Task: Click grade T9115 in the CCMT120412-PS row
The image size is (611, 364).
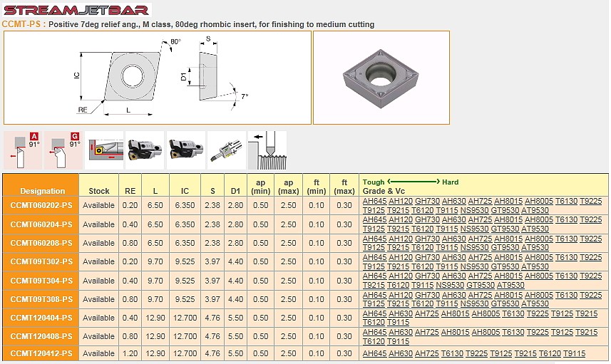Action: click(574, 353)
